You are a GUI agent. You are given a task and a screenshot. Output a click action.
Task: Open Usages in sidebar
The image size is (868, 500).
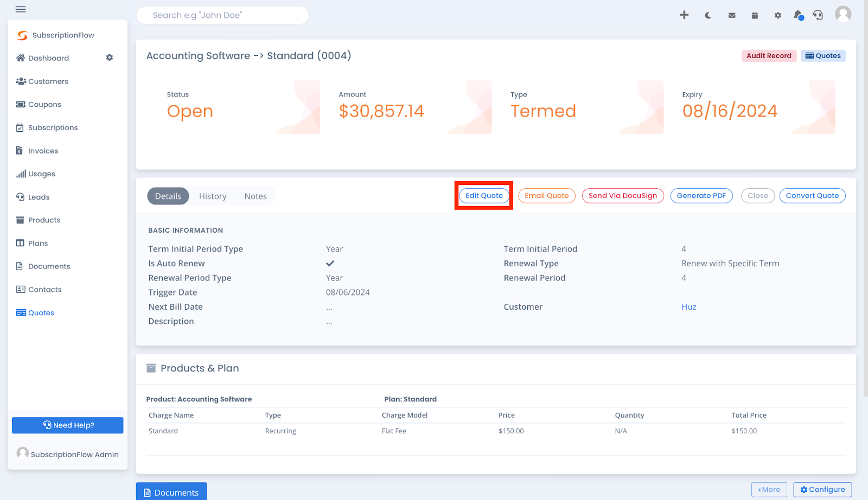click(36, 174)
